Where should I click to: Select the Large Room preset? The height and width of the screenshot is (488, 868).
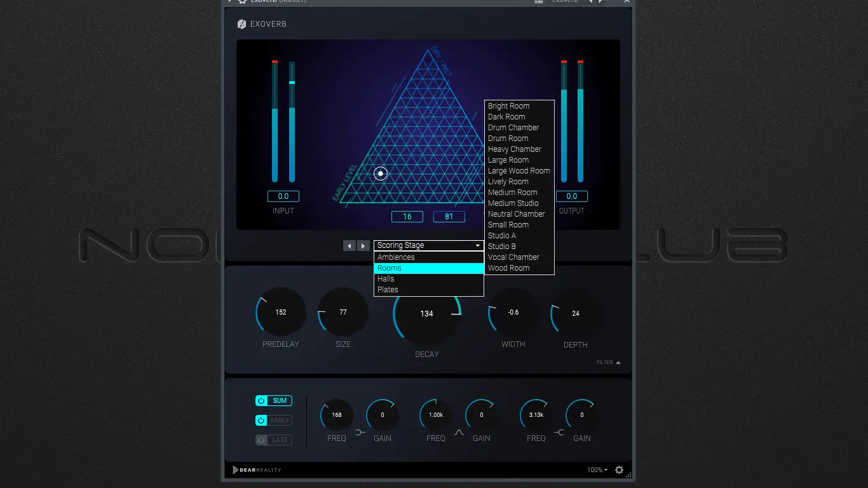pos(519,160)
